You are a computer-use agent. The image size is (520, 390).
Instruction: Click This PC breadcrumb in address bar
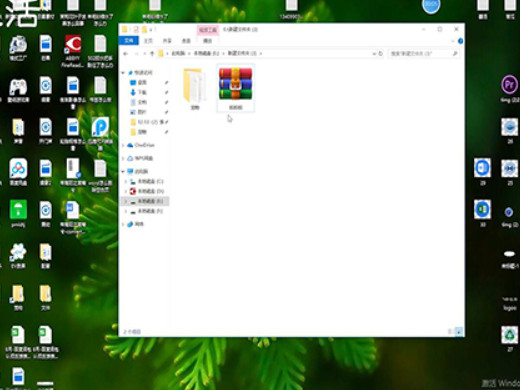tap(178, 54)
